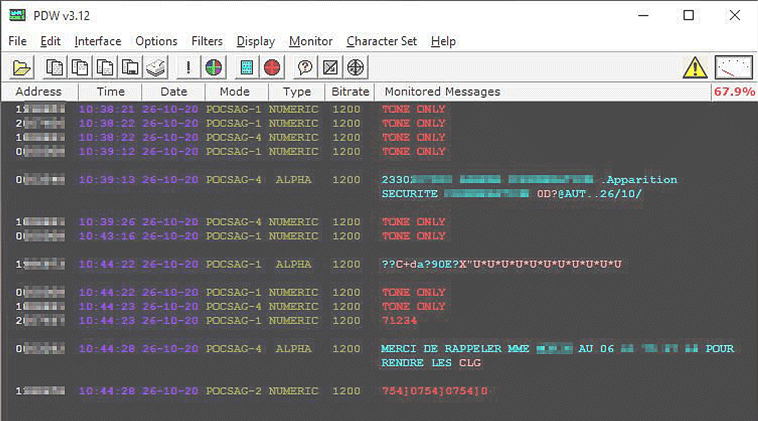Click ALPHA type in the 10:39:13 row
This screenshot has width=758, height=421.
pos(293,180)
